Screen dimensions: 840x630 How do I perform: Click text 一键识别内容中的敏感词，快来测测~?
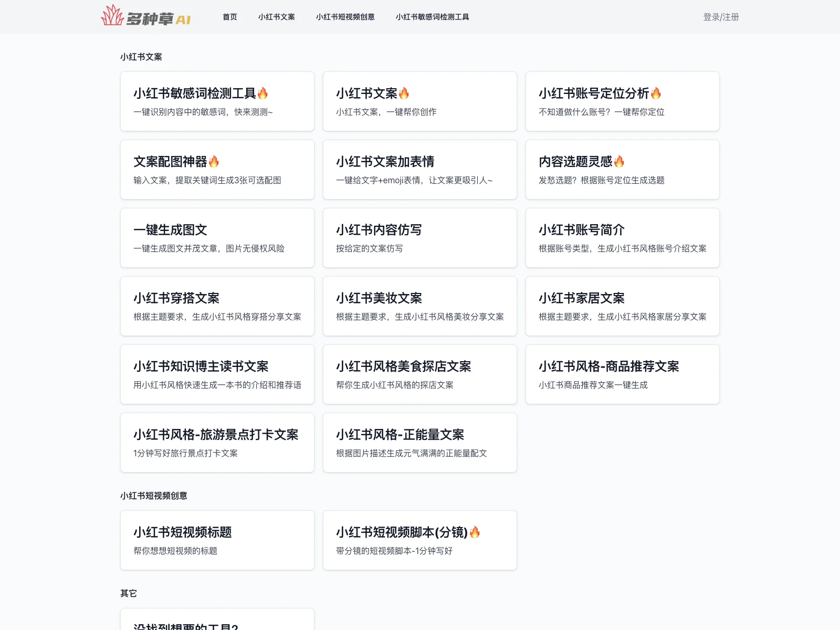(x=203, y=112)
